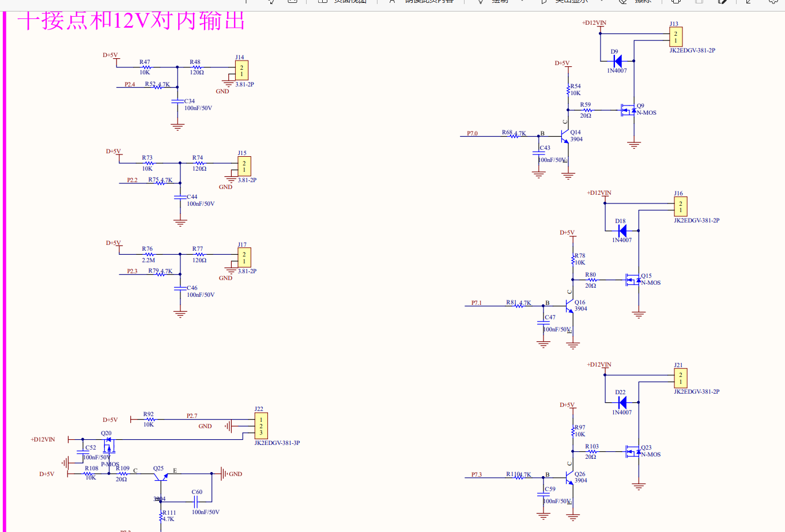
Task: Click the J22 three-pin connector box
Action: click(x=261, y=426)
